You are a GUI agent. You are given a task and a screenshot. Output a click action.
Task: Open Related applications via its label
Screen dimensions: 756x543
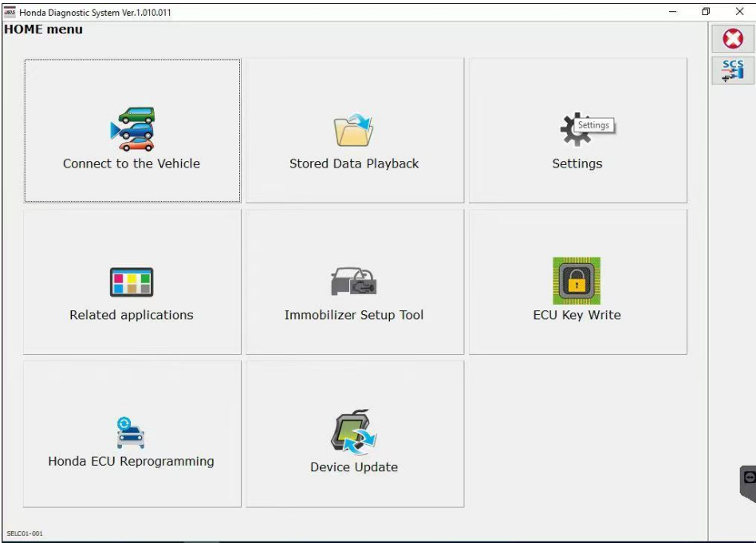pyautogui.click(x=132, y=316)
